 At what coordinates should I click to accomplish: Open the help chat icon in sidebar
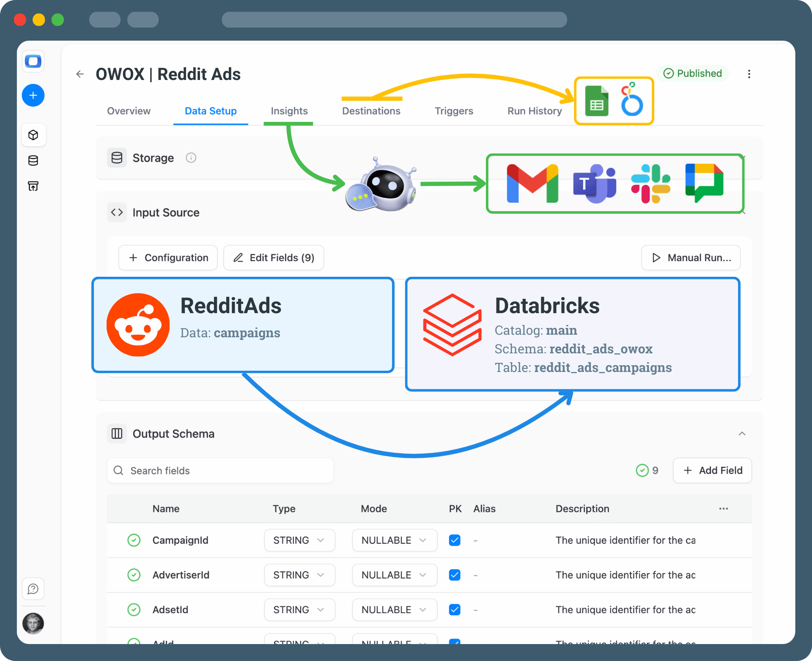click(x=33, y=588)
